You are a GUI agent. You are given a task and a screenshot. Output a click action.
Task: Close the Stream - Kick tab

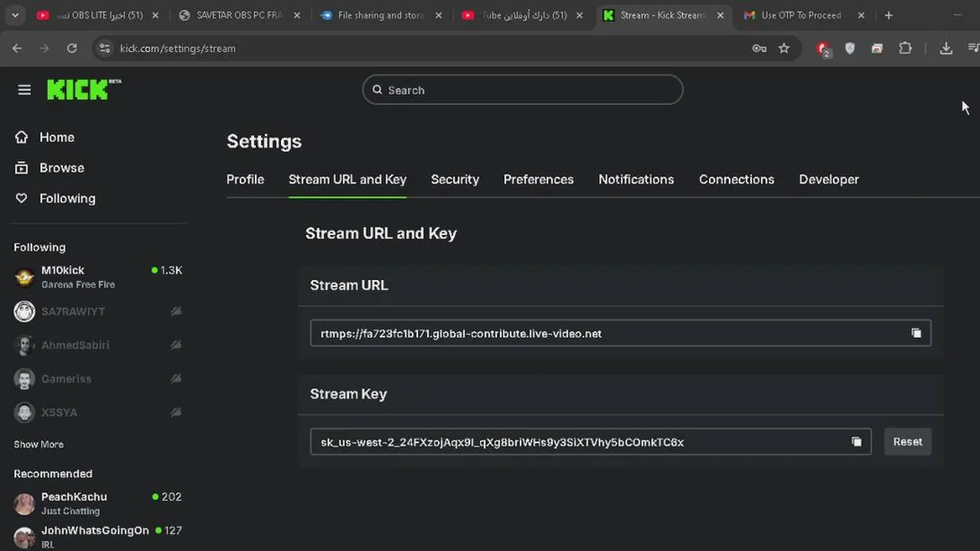(x=720, y=15)
